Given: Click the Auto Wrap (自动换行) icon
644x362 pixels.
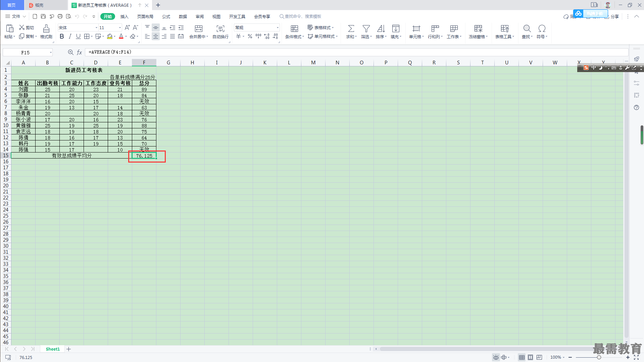Looking at the screenshot, I should click(220, 28).
